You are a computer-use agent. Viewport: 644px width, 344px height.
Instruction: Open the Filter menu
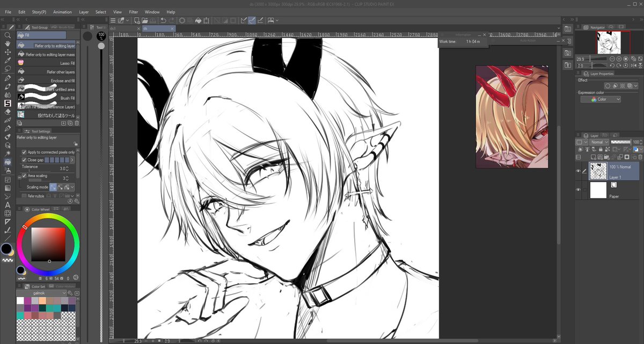click(133, 12)
